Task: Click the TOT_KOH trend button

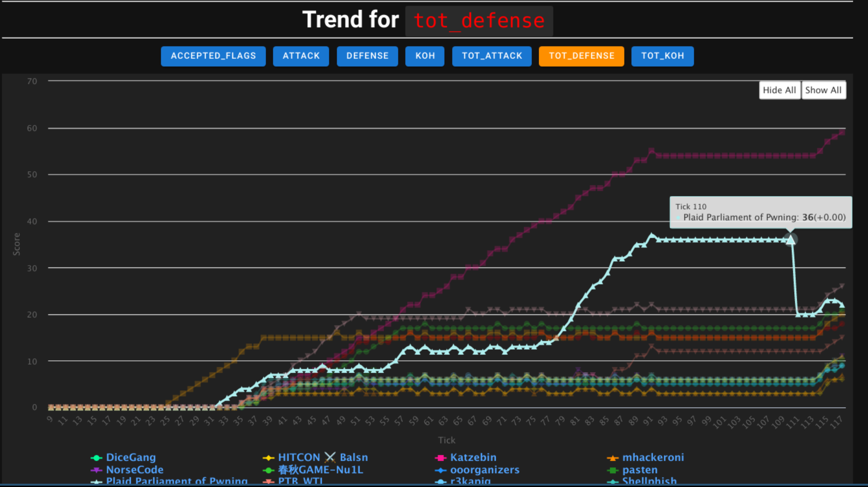Action: coord(662,56)
